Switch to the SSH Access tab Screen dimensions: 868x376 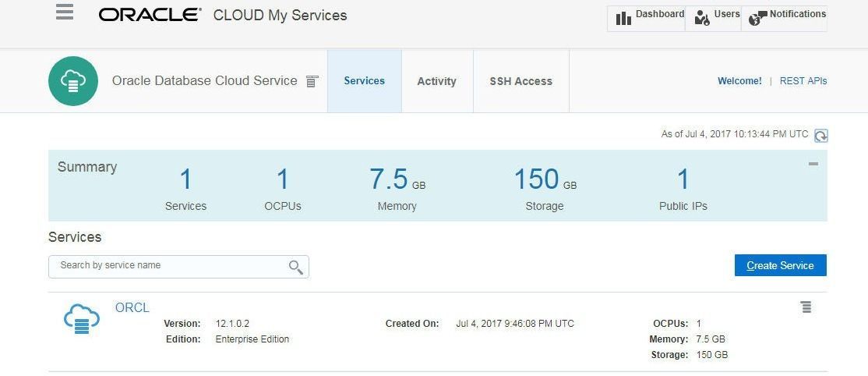521,81
